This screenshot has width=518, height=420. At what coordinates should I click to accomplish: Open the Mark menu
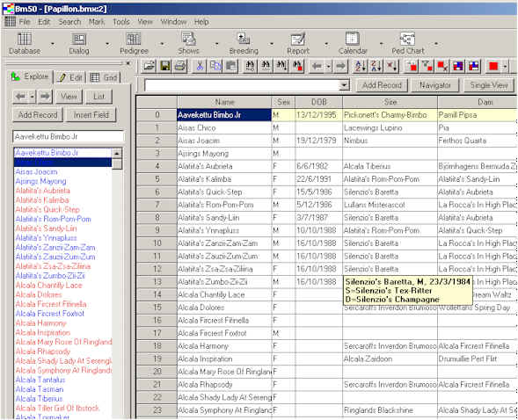coord(97,22)
